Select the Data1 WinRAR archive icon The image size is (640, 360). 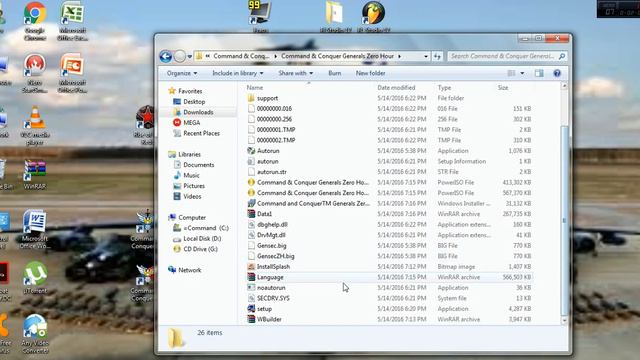[251, 214]
